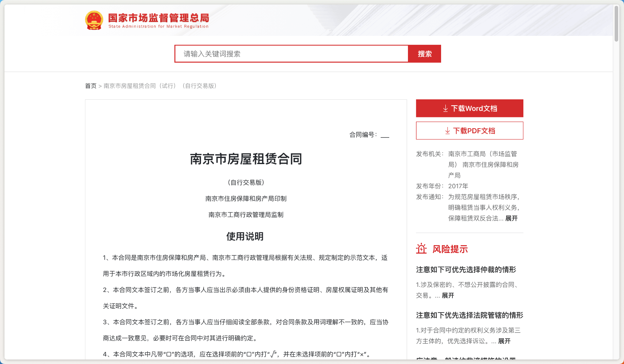624x364 pixels.
Task: Expand the arbitration risk tip with 展开
Action: pos(447,296)
